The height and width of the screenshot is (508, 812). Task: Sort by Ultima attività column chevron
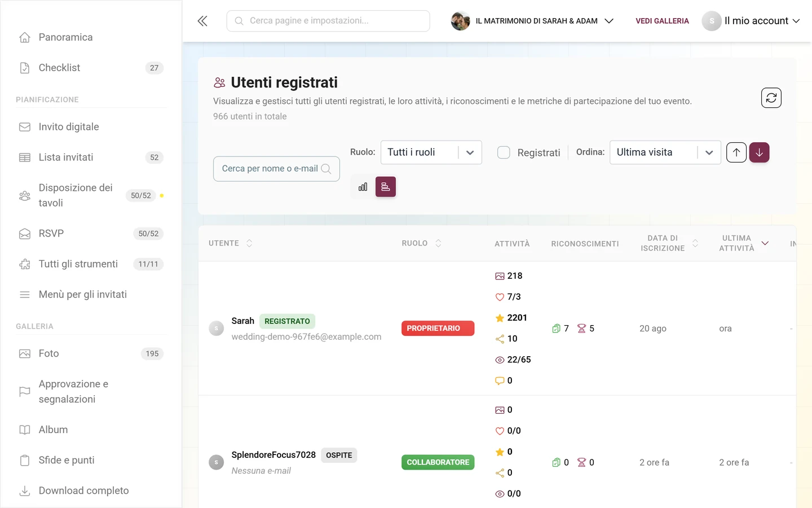coord(765,243)
